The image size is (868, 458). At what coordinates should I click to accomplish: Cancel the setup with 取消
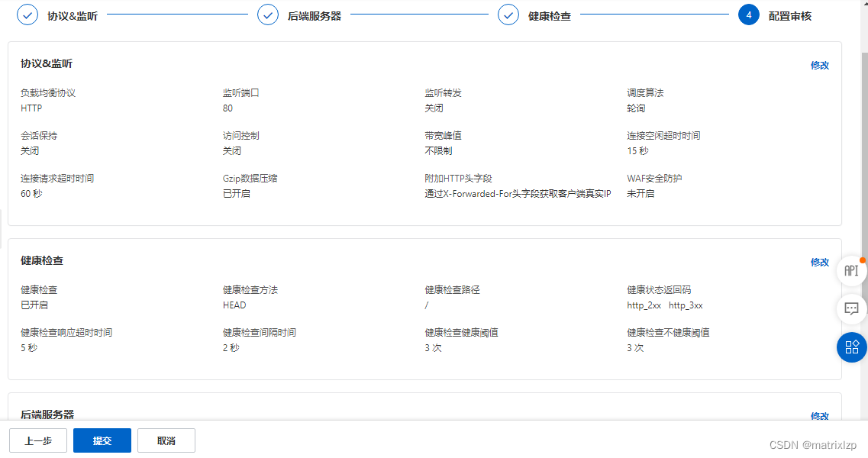166,440
